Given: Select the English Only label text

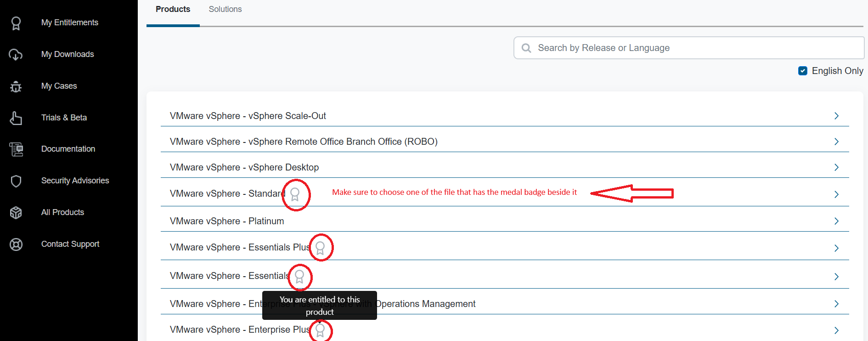Looking at the screenshot, I should tap(838, 71).
